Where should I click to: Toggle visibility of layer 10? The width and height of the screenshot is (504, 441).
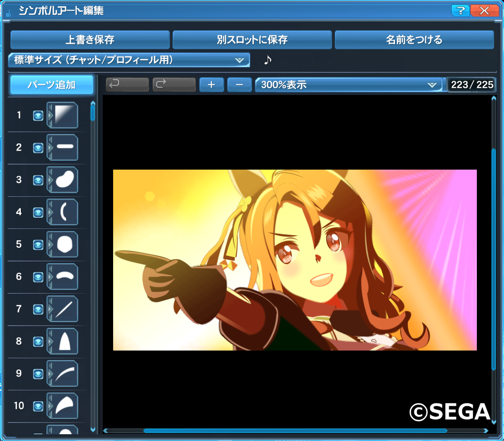38,406
